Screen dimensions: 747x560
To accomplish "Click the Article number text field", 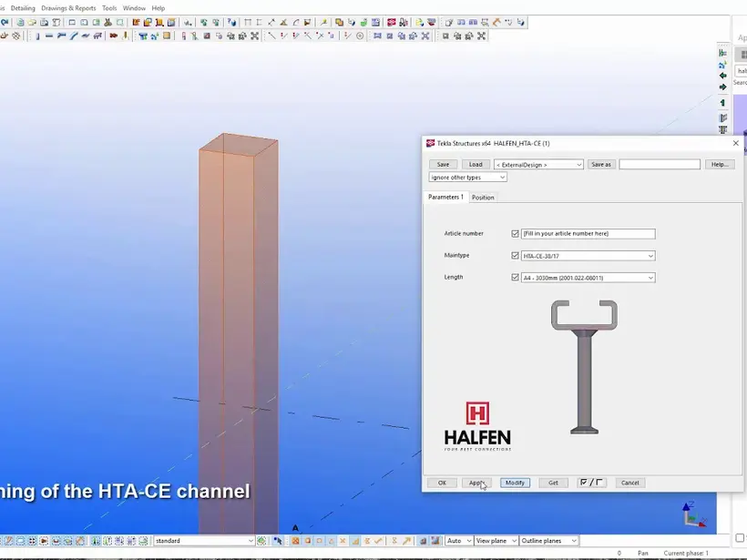I will click(588, 233).
